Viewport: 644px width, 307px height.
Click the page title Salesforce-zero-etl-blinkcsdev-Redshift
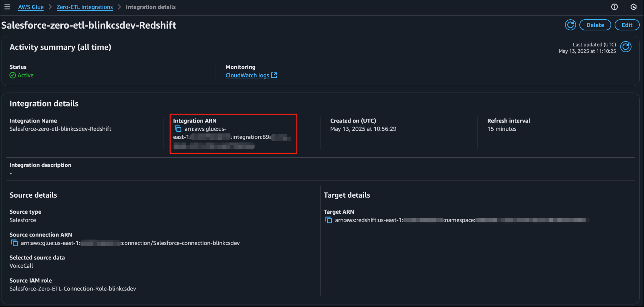(89, 25)
